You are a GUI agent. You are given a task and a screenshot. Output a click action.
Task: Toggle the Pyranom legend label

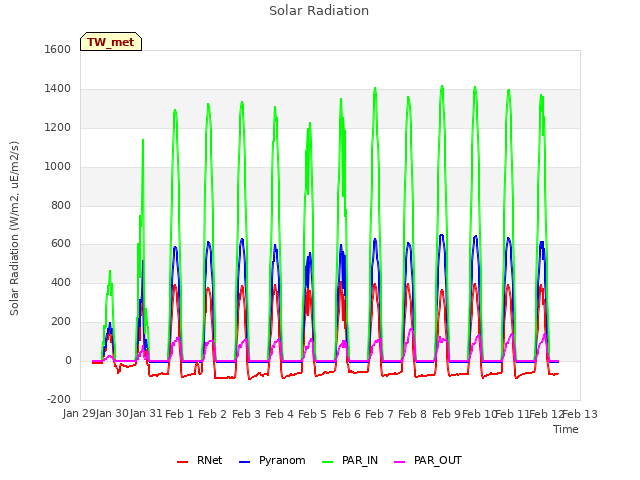(282, 460)
